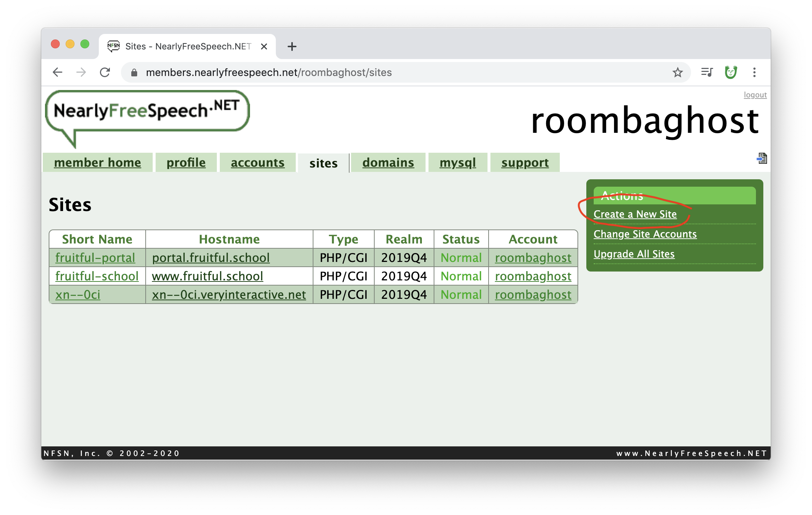
Task: Click the browser back arrow
Action: [x=58, y=72]
